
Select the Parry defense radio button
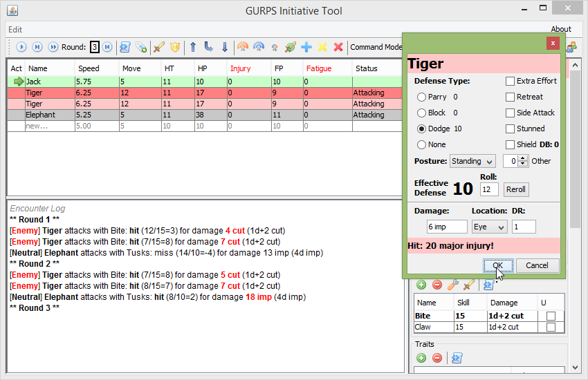pyautogui.click(x=421, y=97)
